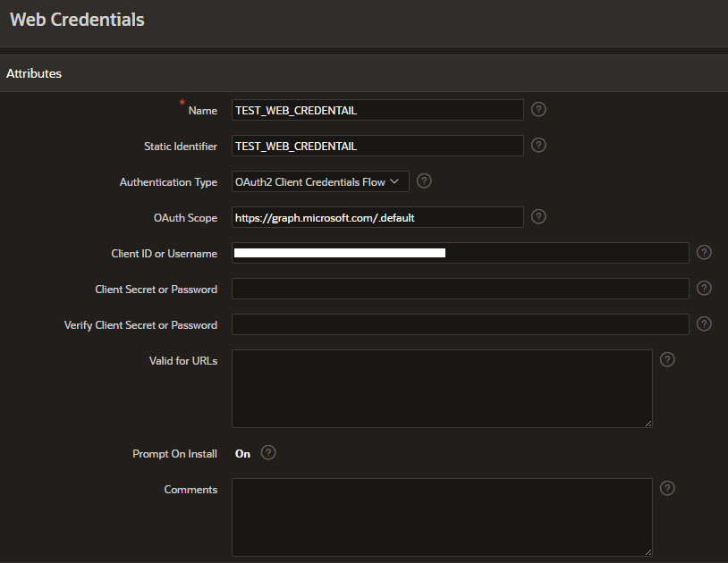Viewport: 728px width, 563px height.
Task: Open help icon beside Comments box
Action: tap(667, 488)
